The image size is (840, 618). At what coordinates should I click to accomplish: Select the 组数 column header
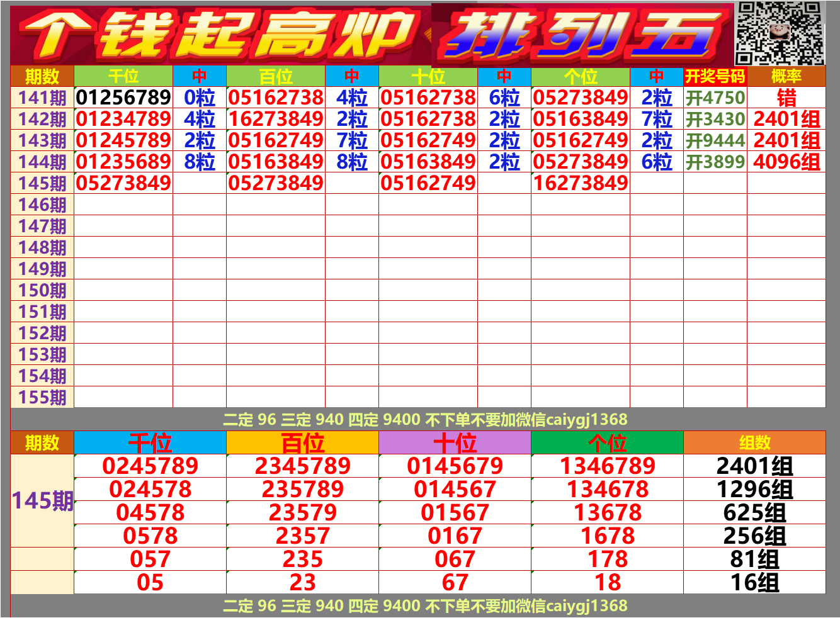click(x=754, y=442)
